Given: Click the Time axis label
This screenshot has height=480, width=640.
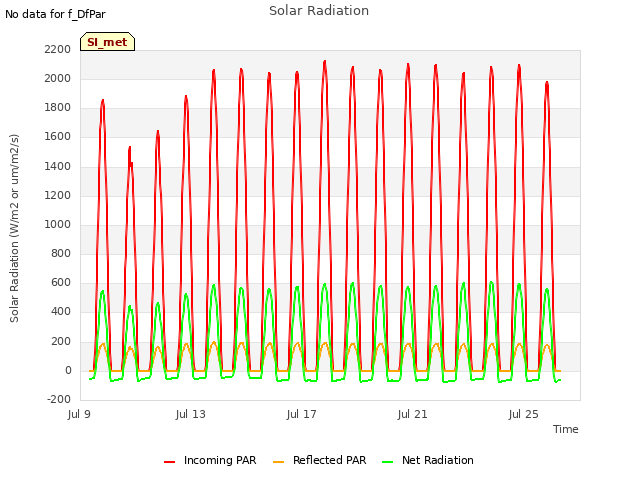Looking at the screenshot, I should 566,429.
